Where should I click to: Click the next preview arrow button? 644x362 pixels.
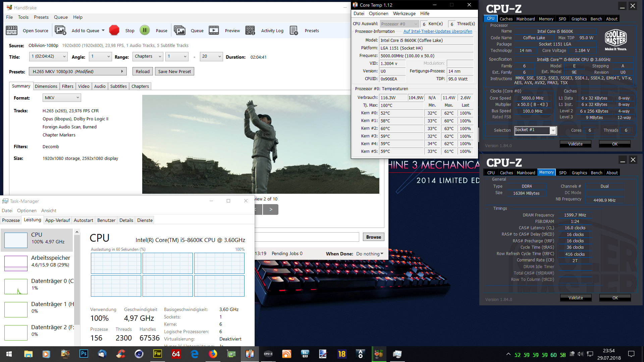tap(271, 209)
